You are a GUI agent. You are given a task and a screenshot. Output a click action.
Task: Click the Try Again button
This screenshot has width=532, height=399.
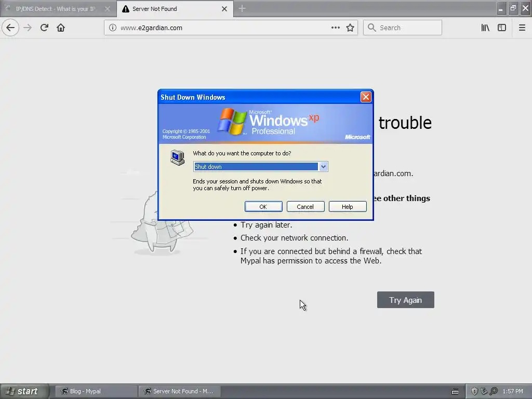tap(405, 300)
